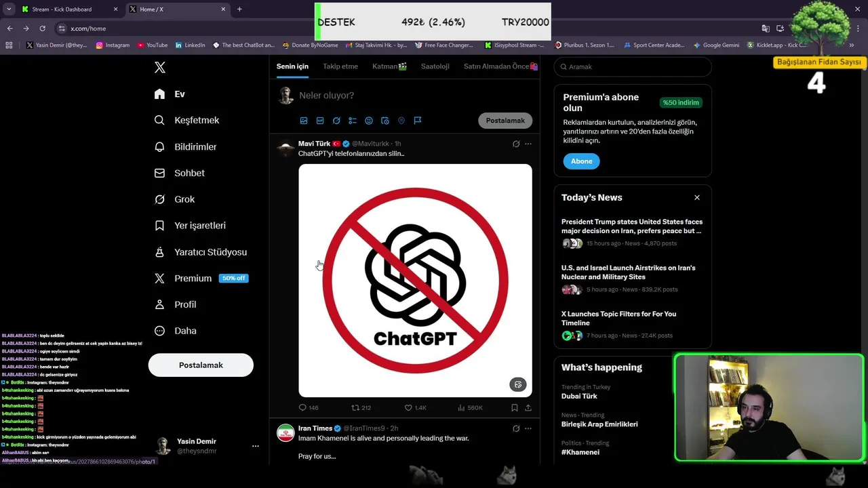
Task: Open more options on Mavi Türk post
Action: click(528, 144)
